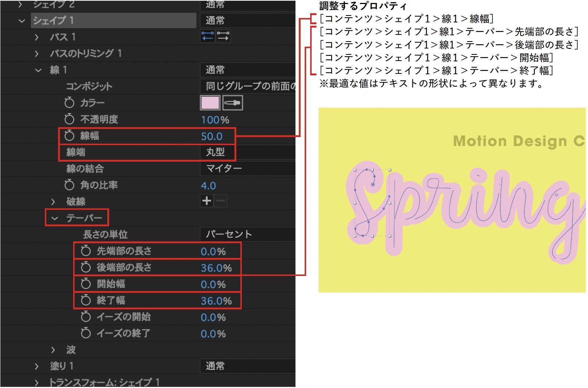Click the 終了幅 value 36.0%
This screenshot has height=388, width=588.
(x=216, y=301)
